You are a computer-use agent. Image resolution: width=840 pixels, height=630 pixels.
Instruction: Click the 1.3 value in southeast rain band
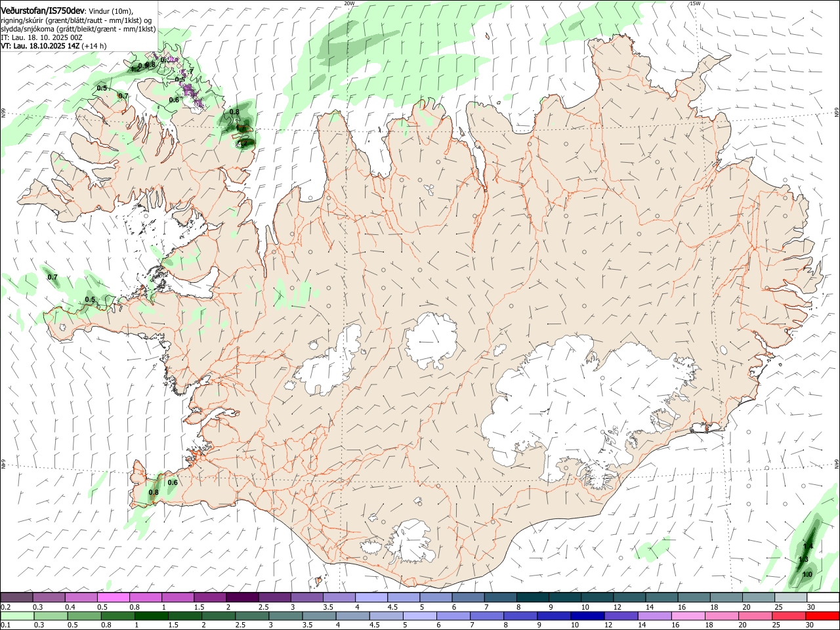803,559
